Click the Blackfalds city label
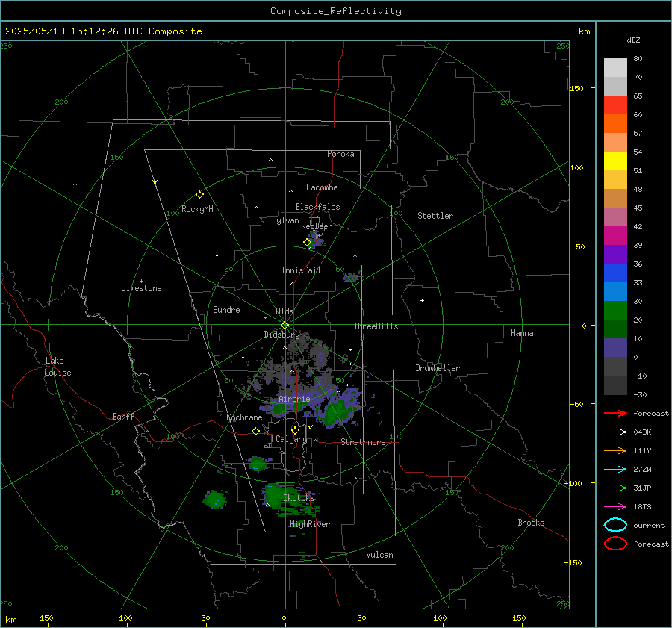Image resolution: width=672 pixels, height=628 pixels. click(317, 207)
